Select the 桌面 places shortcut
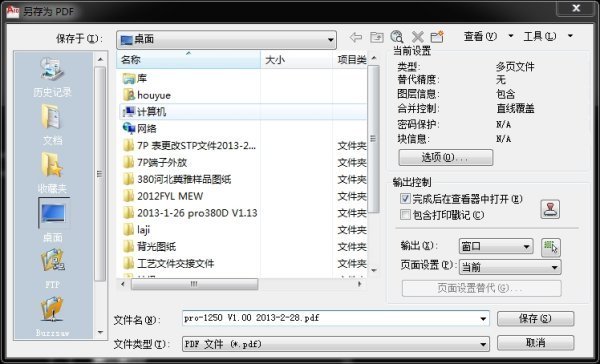 (53, 220)
